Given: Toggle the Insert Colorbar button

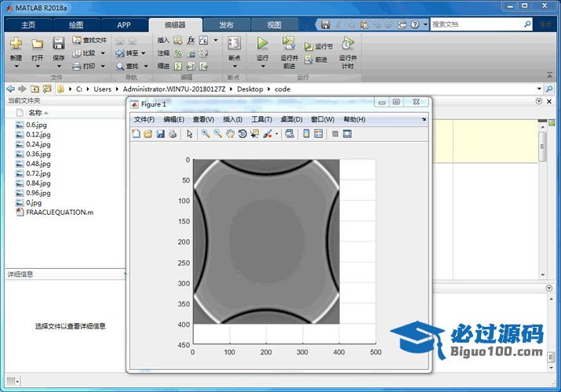Looking at the screenshot, I should coord(306,134).
